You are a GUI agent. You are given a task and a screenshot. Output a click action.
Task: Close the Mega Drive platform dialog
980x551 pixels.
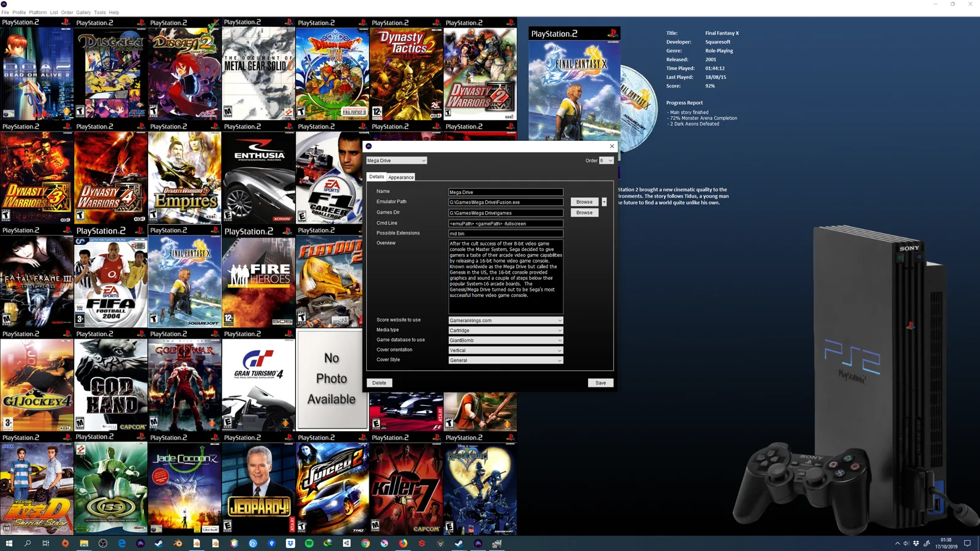[611, 146]
